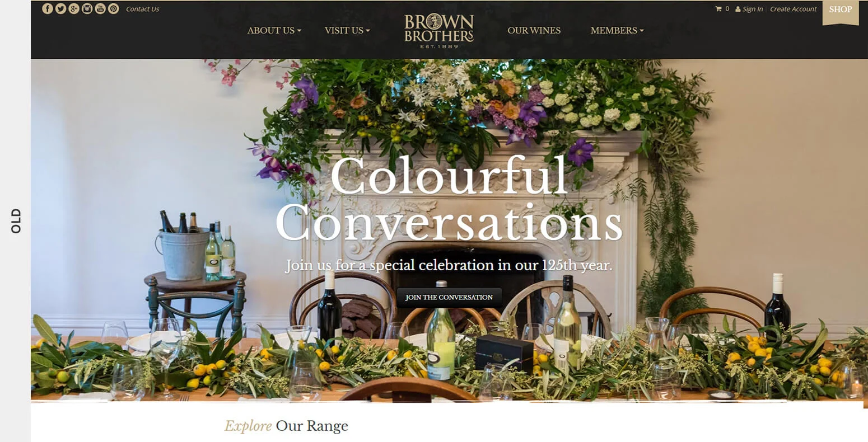868x442 pixels.
Task: Select the OLD label on left sidebar
Action: click(x=16, y=221)
